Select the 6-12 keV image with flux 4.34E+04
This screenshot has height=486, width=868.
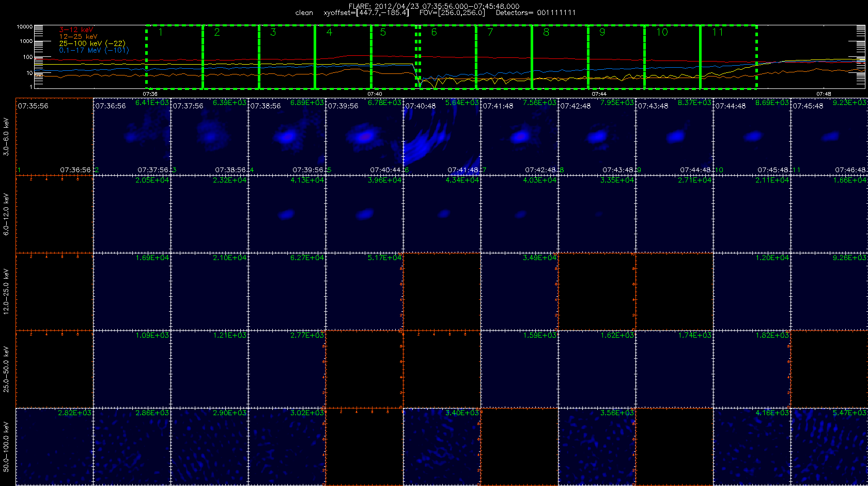442,214
